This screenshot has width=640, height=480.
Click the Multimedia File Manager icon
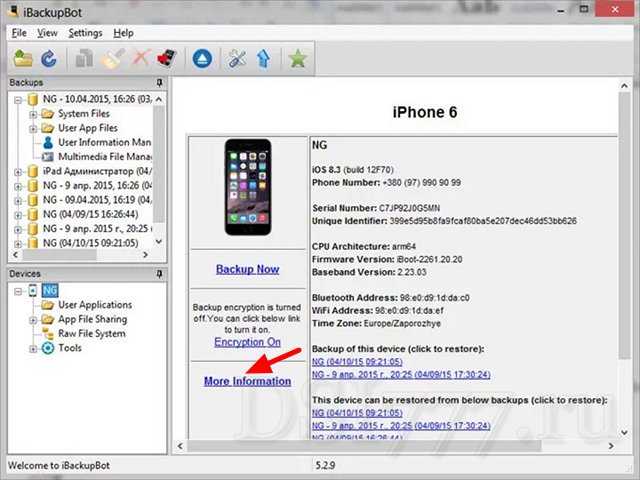click(48, 157)
